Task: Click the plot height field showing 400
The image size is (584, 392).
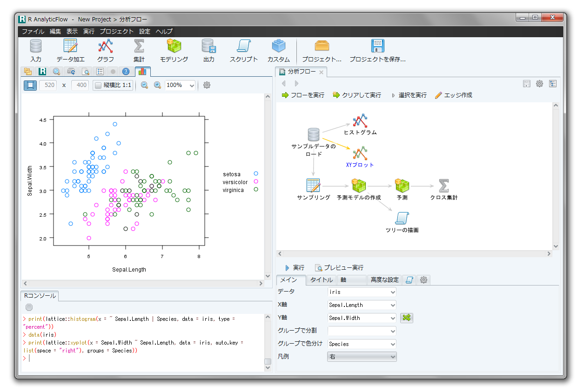Action: click(80, 85)
